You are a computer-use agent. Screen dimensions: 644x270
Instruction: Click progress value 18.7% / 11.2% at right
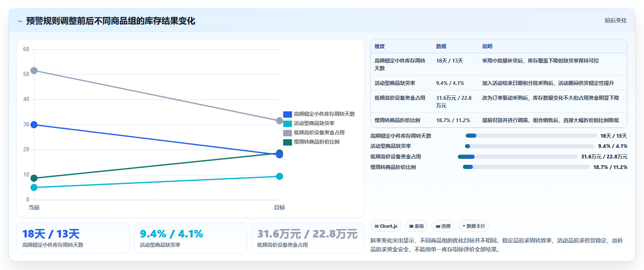pos(610,167)
